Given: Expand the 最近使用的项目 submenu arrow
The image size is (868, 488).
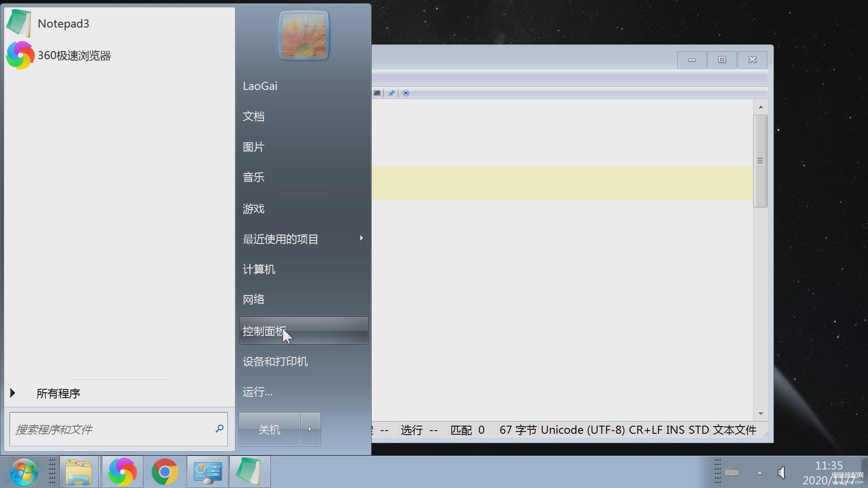Looking at the screenshot, I should (x=361, y=238).
